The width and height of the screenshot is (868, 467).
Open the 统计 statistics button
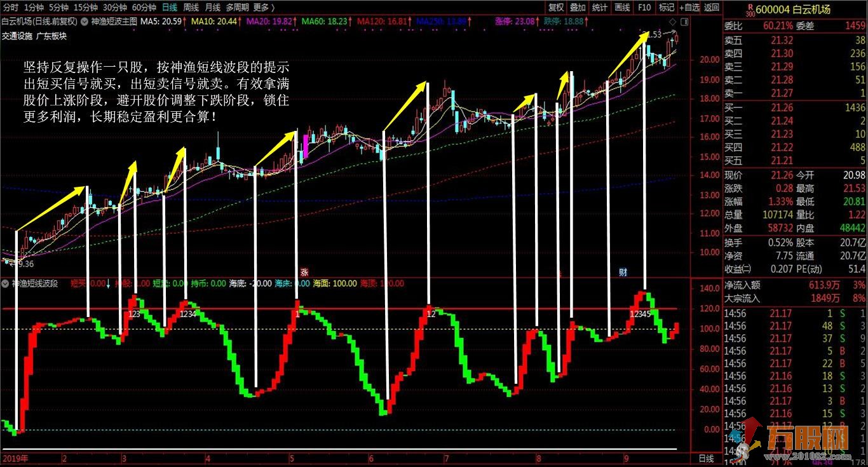[599, 7]
